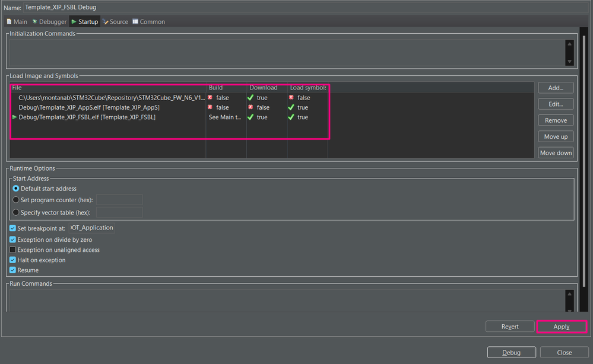
Task: Click the Run Commands scroll up arrow
Action: (x=569, y=294)
